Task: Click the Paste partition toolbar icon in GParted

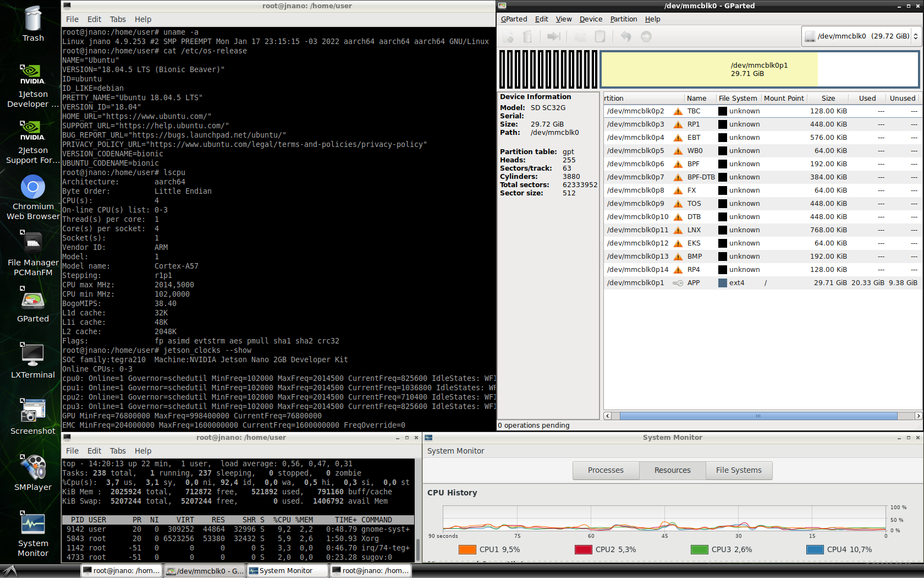Action: pos(600,37)
